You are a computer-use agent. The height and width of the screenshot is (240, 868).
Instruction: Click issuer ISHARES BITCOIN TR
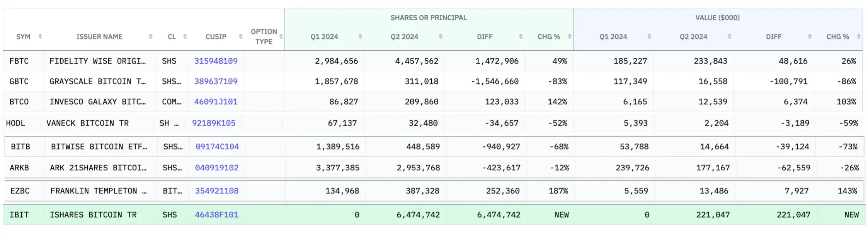point(93,215)
